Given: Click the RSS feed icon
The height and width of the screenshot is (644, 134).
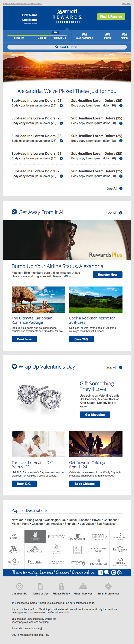Looking at the screenshot, I should [x=120, y=573].
